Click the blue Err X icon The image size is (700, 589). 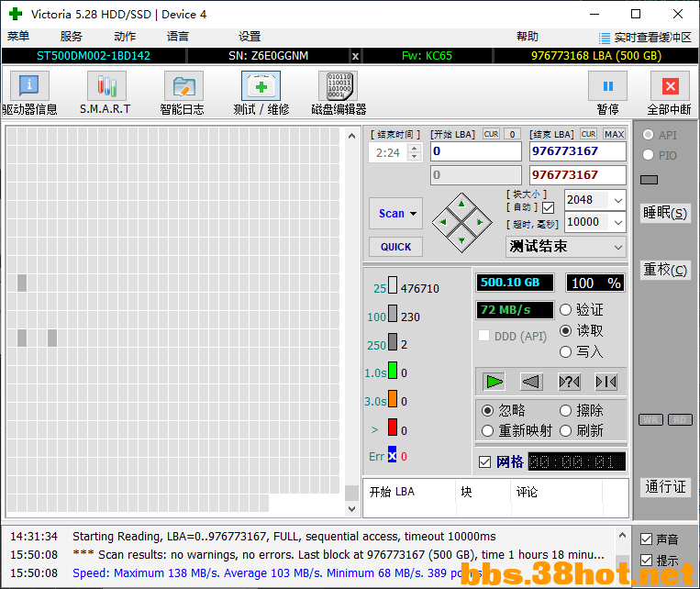tap(392, 456)
